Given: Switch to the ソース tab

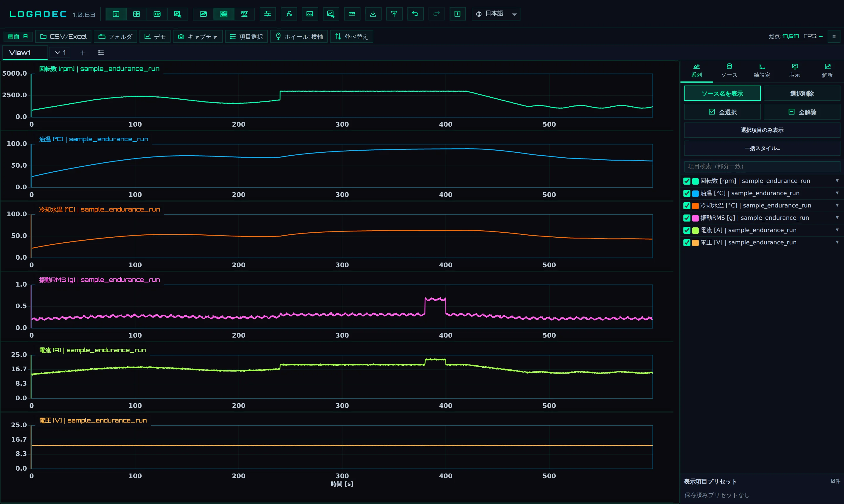Looking at the screenshot, I should (x=729, y=71).
